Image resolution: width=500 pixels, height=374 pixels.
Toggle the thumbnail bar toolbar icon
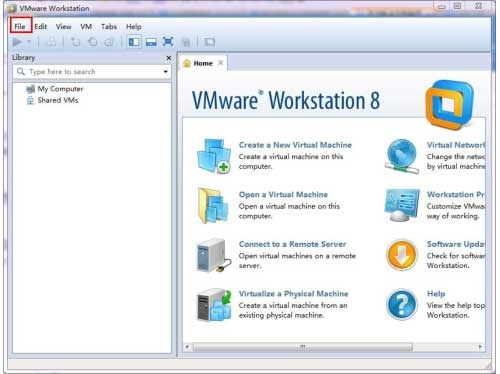click(x=151, y=42)
